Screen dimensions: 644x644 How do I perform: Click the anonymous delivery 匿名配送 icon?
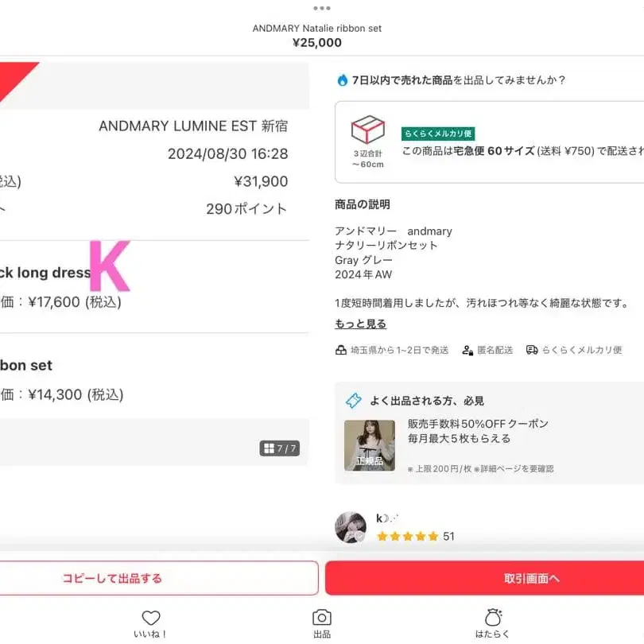click(467, 351)
